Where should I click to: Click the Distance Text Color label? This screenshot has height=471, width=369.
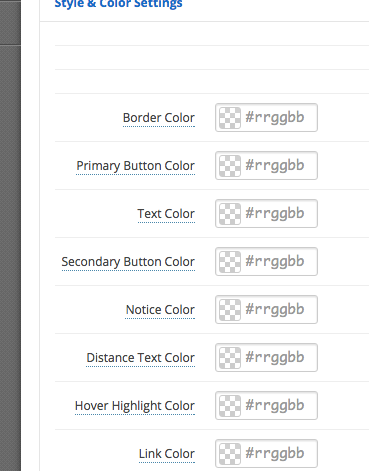coord(140,358)
